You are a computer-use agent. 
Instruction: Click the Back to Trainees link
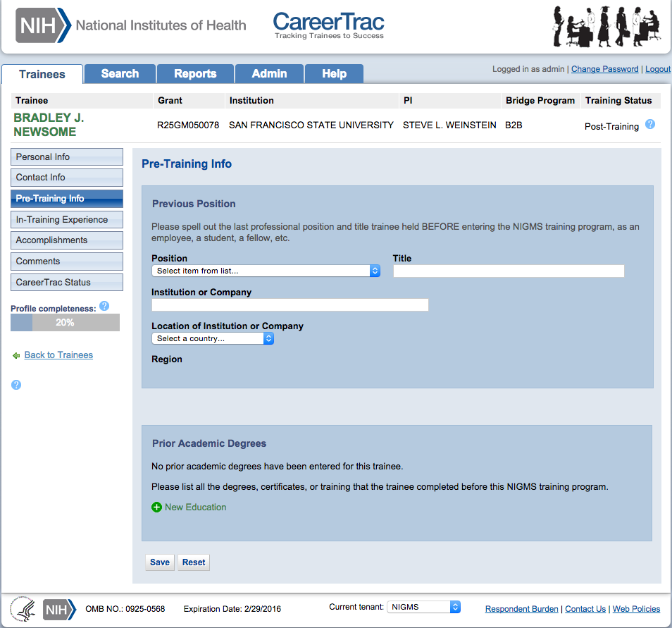58,355
